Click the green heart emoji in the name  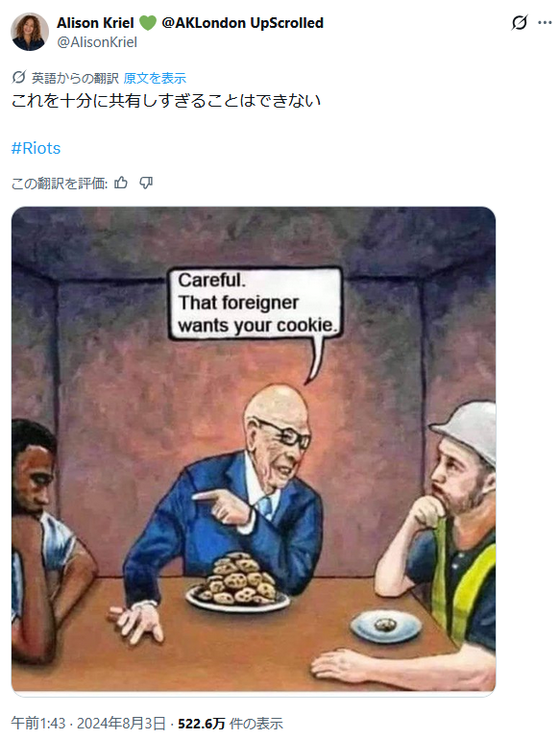(x=147, y=23)
